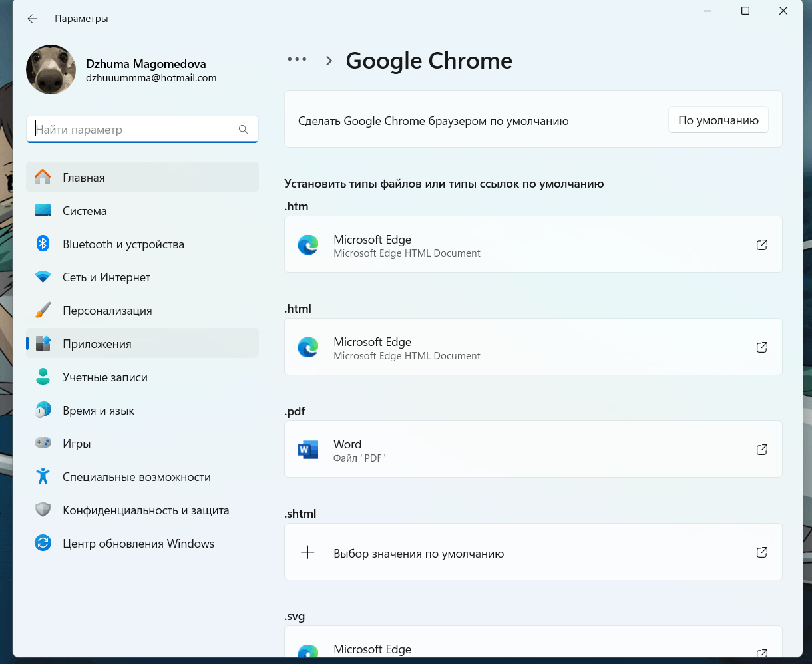Click the Edge icon under .html

[307, 347]
